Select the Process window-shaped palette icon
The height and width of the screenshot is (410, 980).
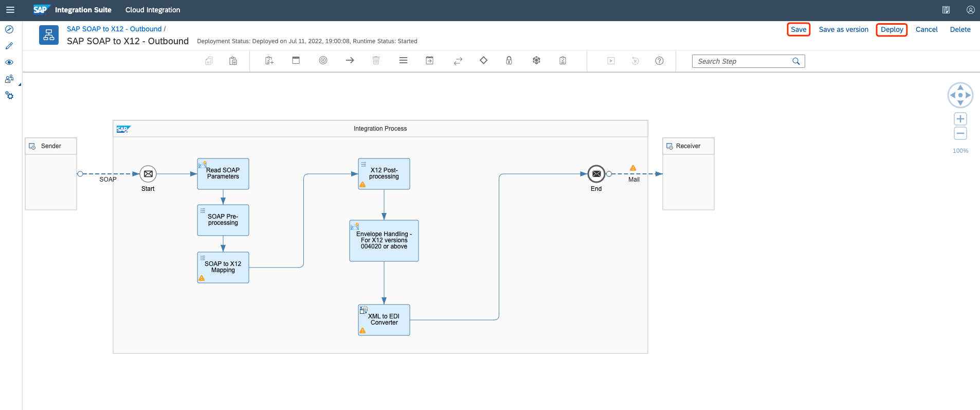(x=296, y=60)
